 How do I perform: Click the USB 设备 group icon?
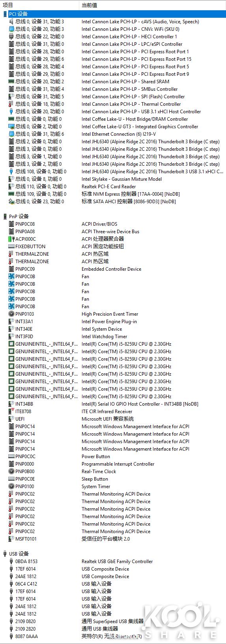pos(5,554)
